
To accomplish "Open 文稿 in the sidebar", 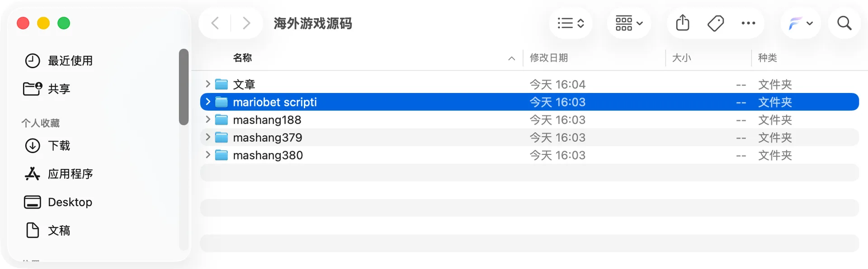I will 59,231.
